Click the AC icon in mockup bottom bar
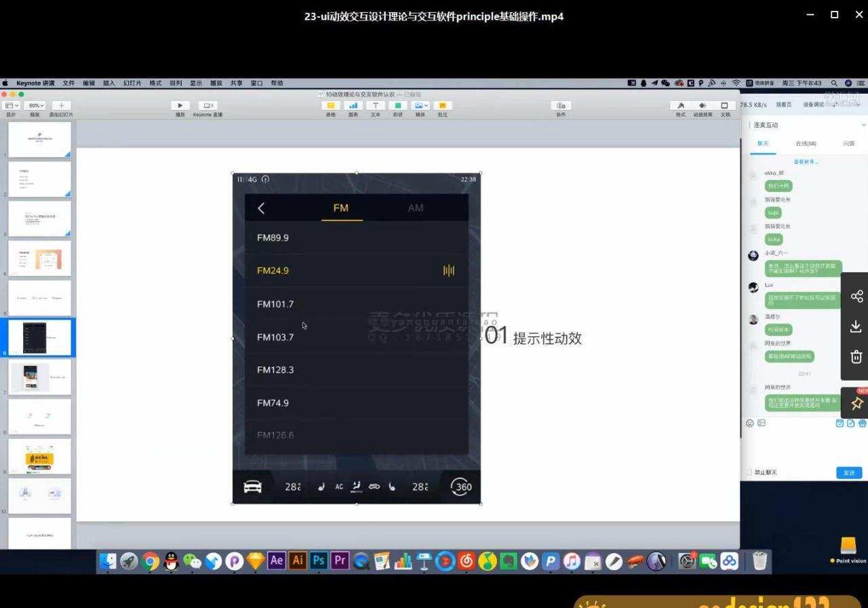The image size is (868, 608). 339,487
